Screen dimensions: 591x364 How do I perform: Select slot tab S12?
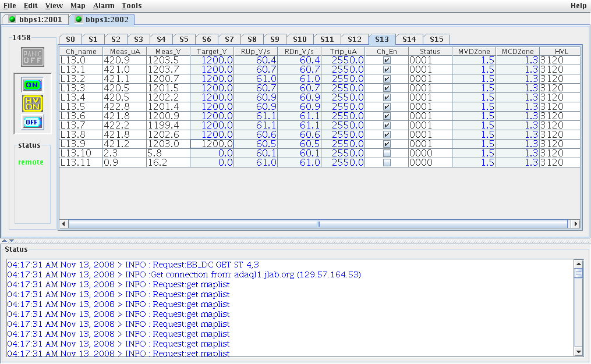click(x=354, y=39)
